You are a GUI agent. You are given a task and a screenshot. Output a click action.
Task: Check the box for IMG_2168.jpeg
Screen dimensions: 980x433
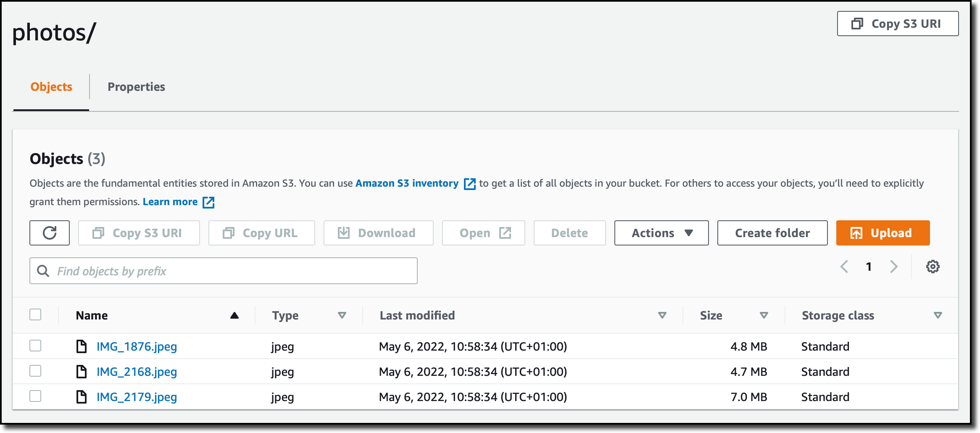36,371
